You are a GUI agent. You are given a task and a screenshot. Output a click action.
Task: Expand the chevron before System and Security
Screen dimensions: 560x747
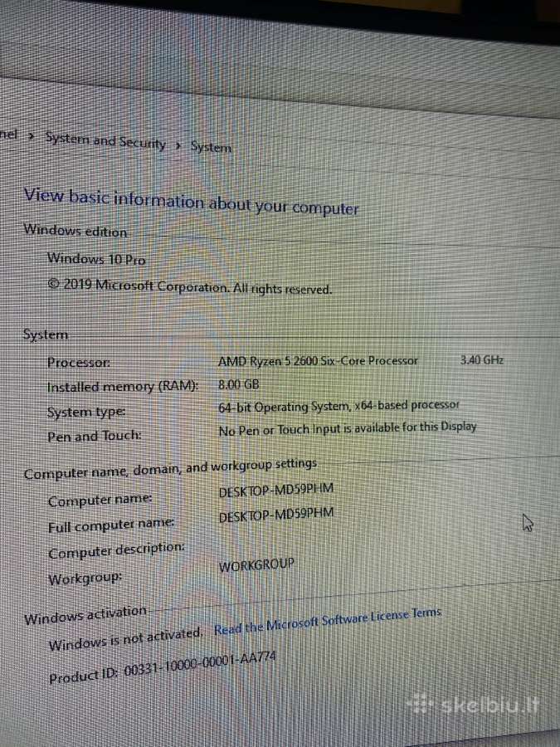[32, 136]
